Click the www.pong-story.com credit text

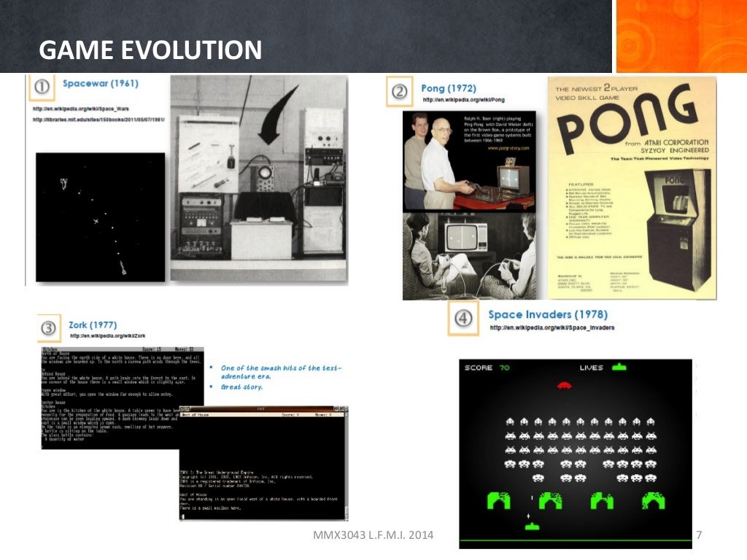508,148
